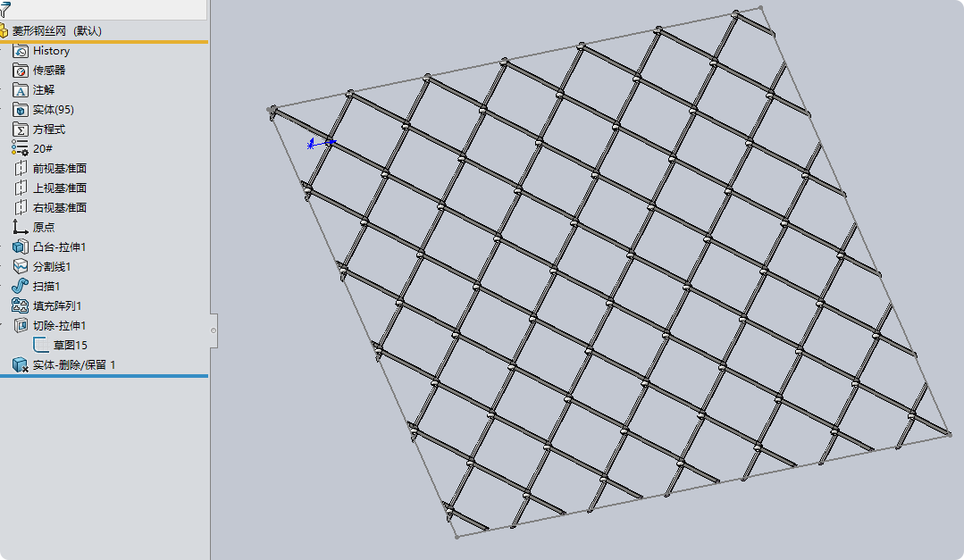Select the 切除-拉伸1 cut extrude icon
The width and height of the screenshot is (964, 560).
point(21,325)
